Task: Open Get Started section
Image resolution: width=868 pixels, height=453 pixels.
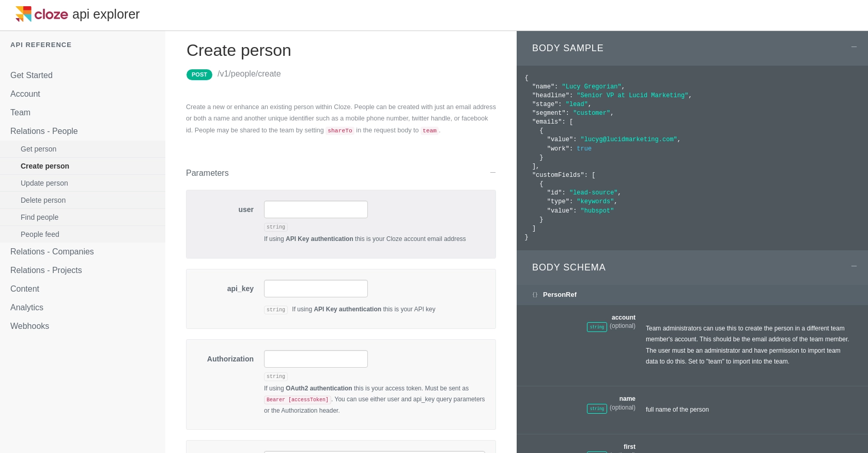Action: coord(32,75)
